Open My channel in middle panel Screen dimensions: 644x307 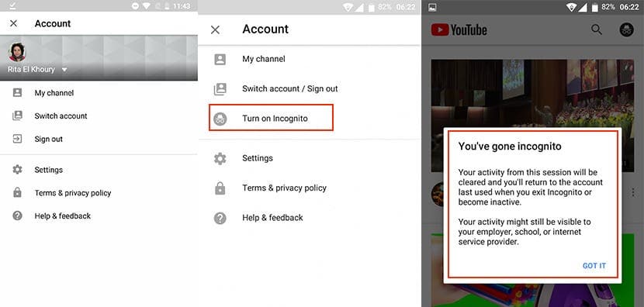tap(264, 59)
